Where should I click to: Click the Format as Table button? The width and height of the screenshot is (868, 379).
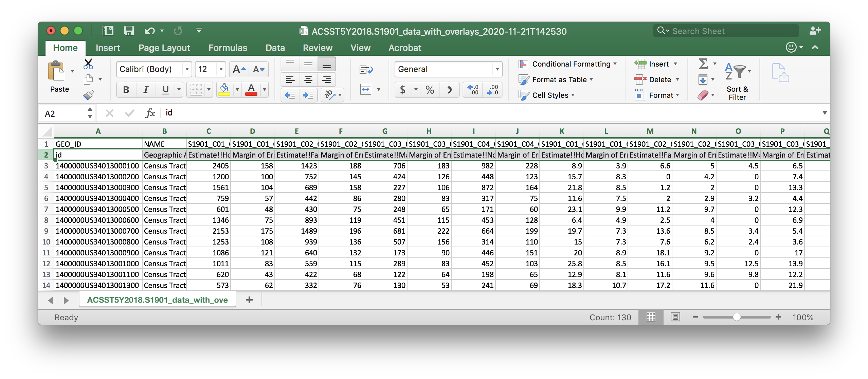559,79
